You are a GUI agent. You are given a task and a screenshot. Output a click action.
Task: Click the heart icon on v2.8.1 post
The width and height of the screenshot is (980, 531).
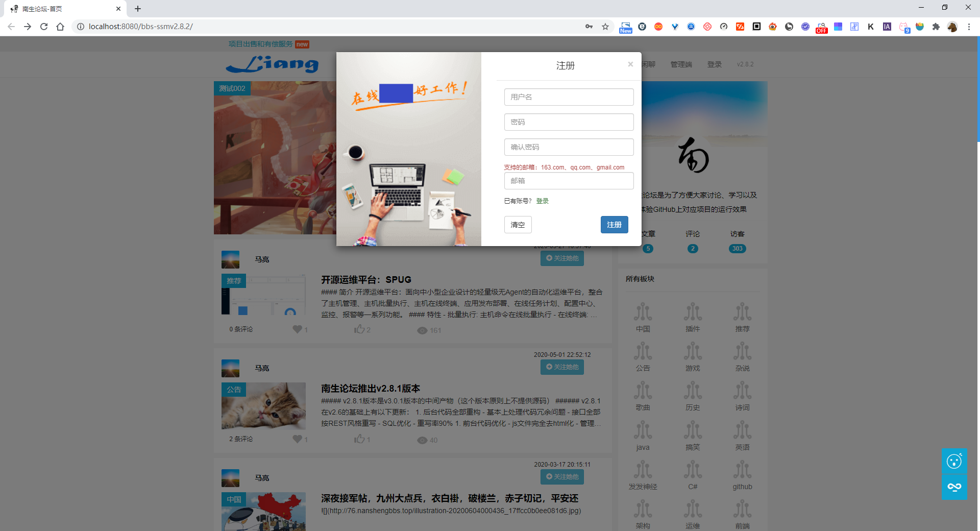click(297, 439)
